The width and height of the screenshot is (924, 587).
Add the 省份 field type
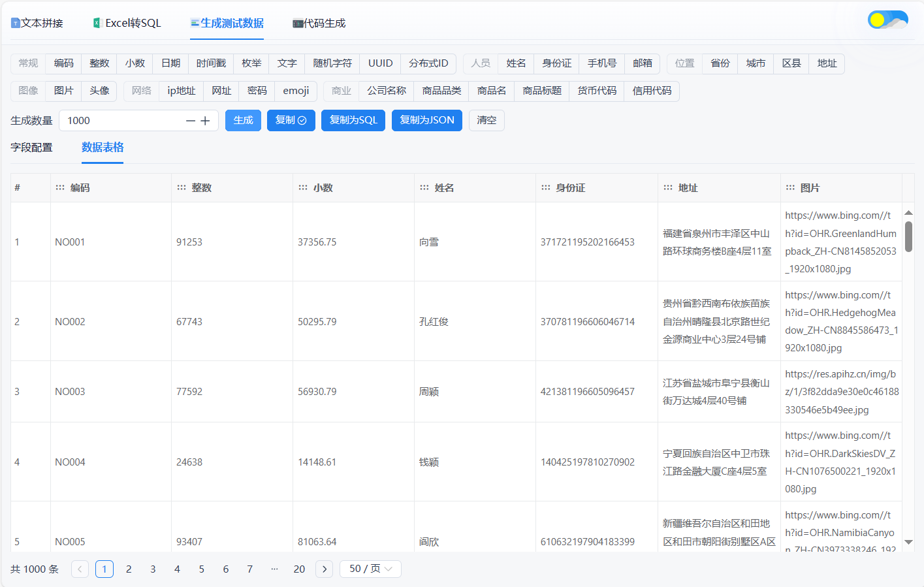(x=720, y=63)
